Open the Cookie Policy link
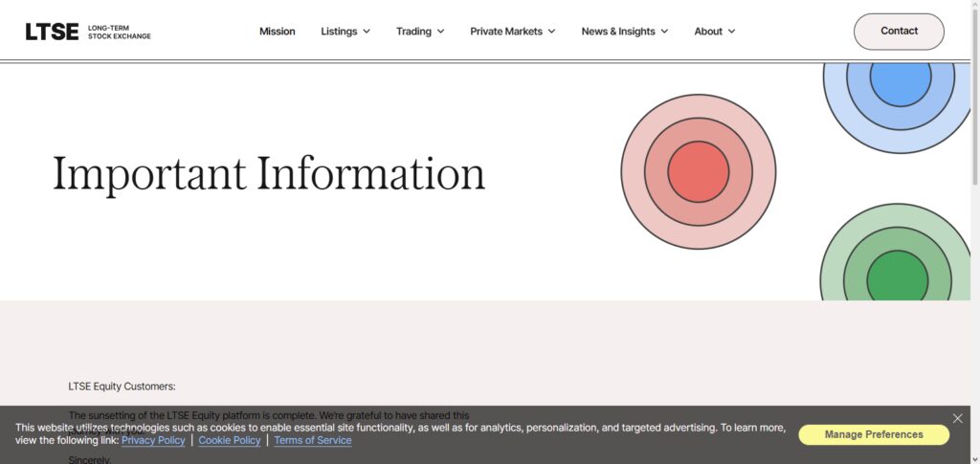This screenshot has width=980, height=464. [x=230, y=440]
